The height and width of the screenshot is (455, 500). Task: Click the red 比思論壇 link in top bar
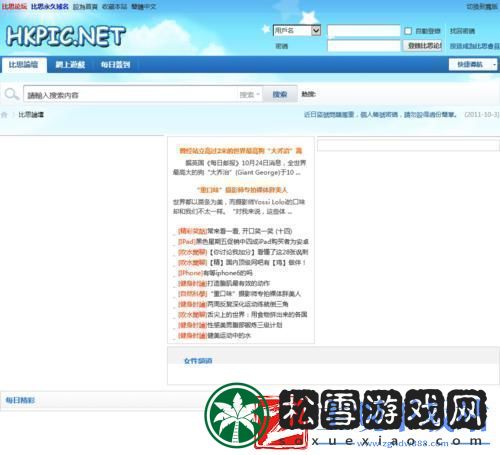click(x=14, y=6)
